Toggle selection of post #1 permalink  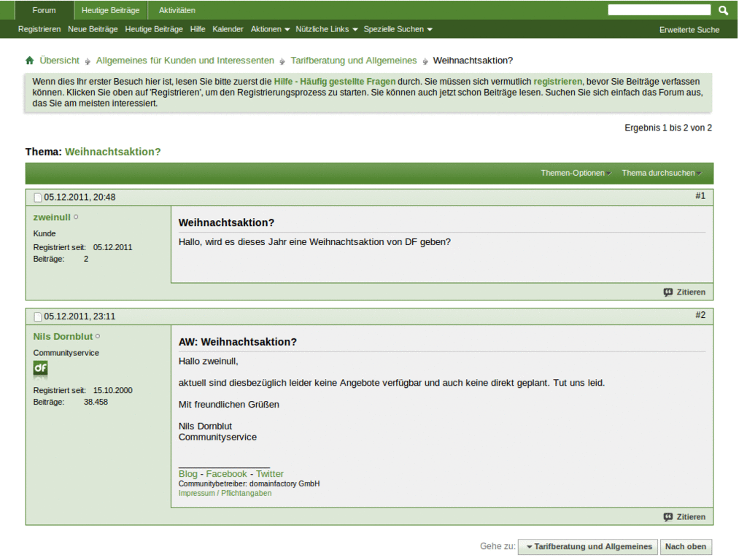[x=700, y=195]
